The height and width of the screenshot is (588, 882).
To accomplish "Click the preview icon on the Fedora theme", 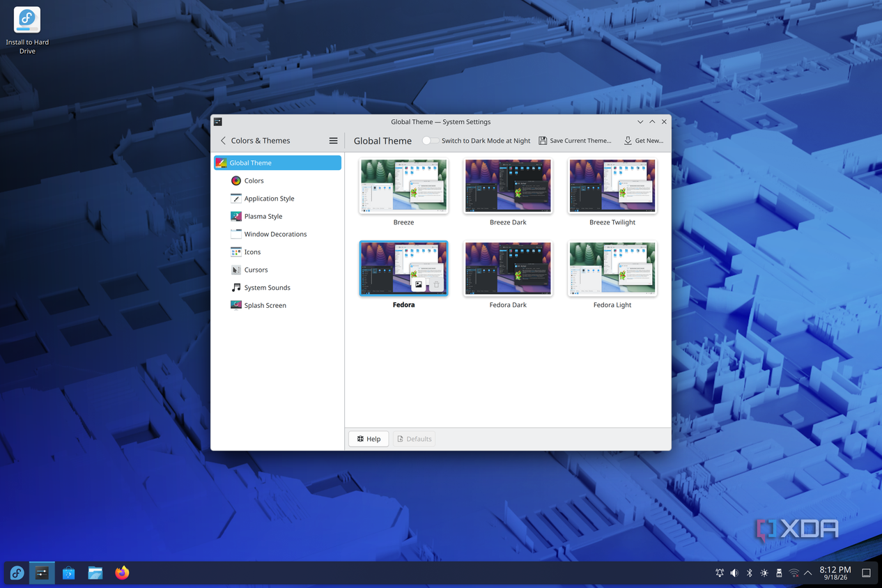I will [x=419, y=284].
